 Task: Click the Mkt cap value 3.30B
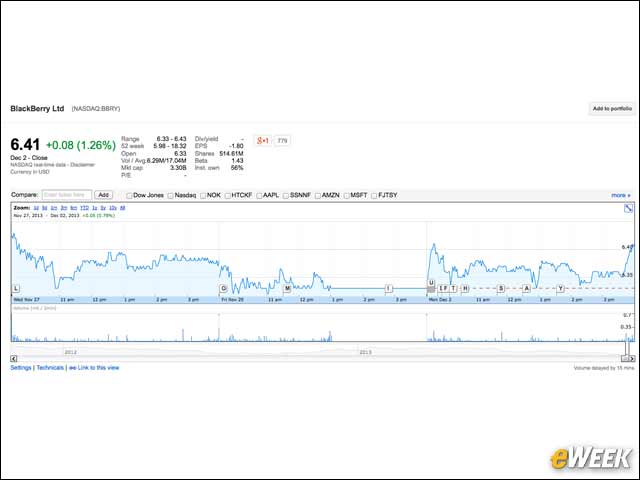click(x=178, y=168)
